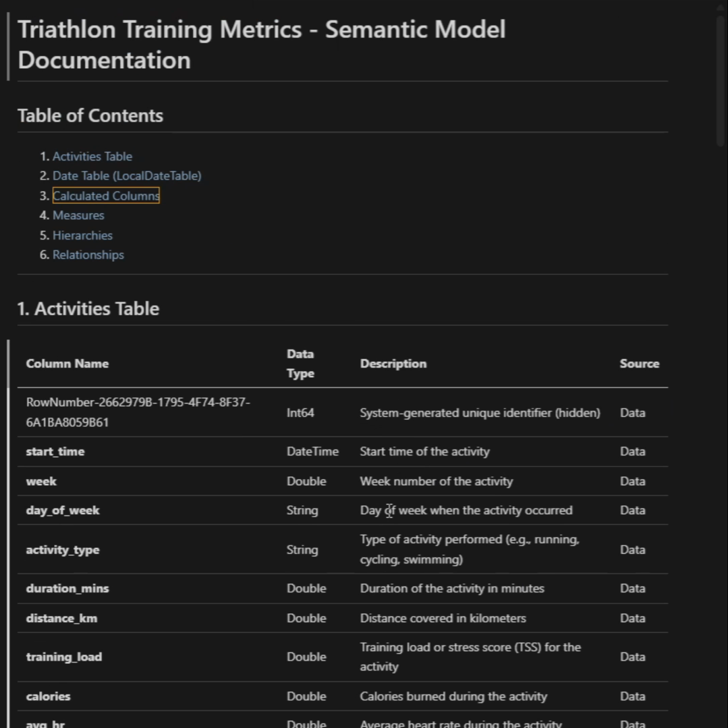Click the Column Name table header
Screen dimensions: 728x728
(67, 364)
